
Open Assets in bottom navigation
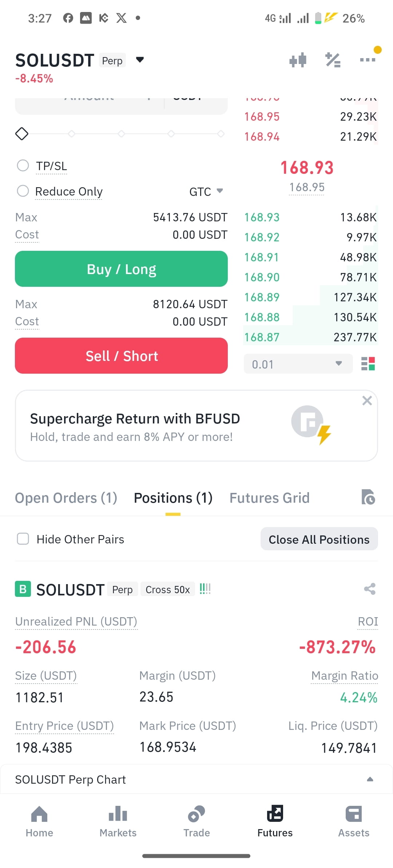[x=354, y=821]
